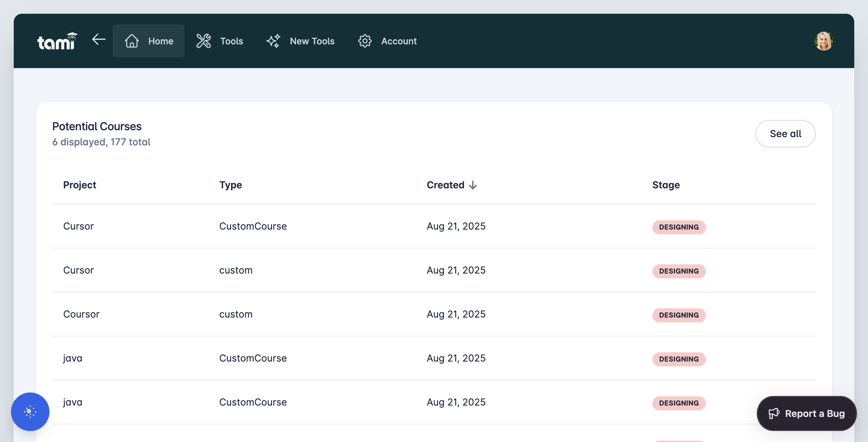Click the Account gear icon

[365, 41]
